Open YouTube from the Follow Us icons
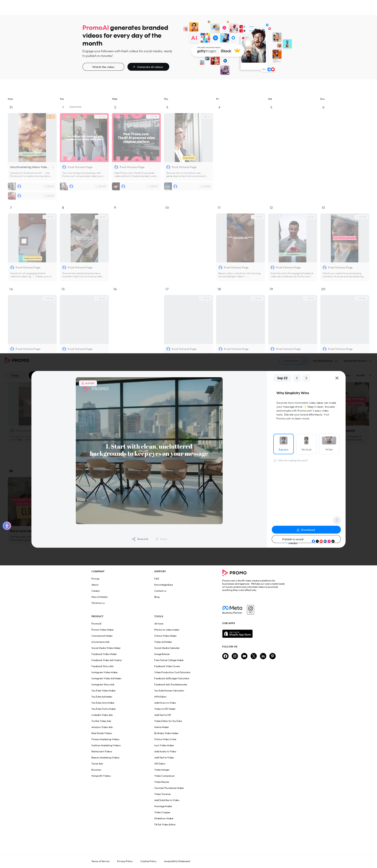Viewport: 377px width, 868px height. click(x=244, y=656)
